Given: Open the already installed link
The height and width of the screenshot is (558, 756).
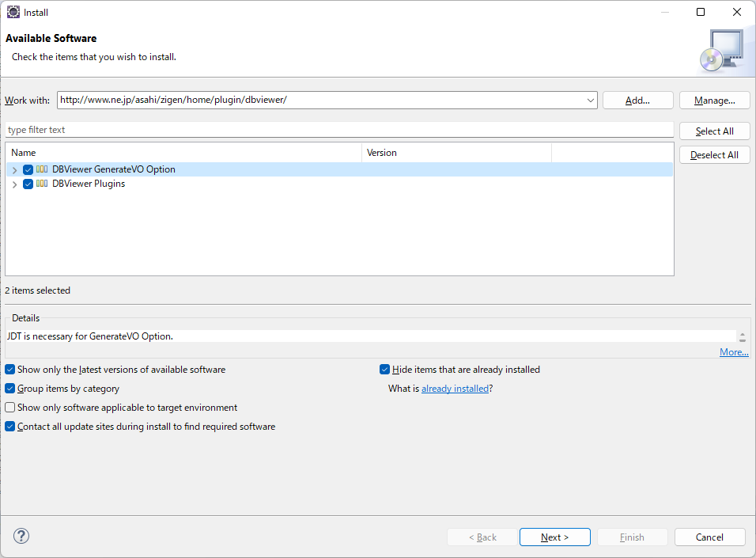Looking at the screenshot, I should coord(455,389).
